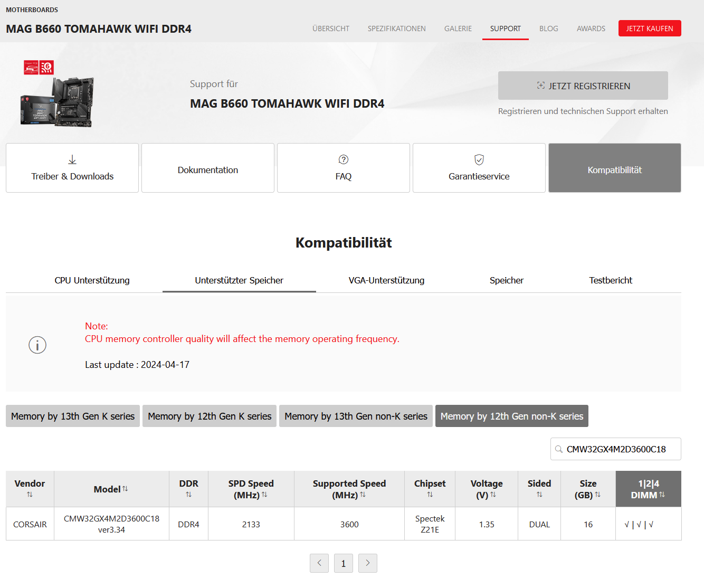Sort table by Voltage (V) arrows

pyautogui.click(x=493, y=495)
